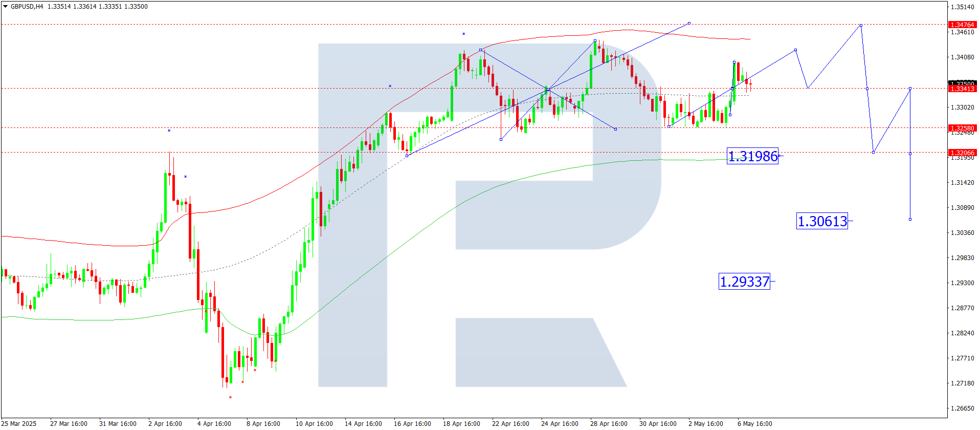980x430 pixels.
Task: Click the 1.35140 value on the price scale
Action: [x=962, y=7]
